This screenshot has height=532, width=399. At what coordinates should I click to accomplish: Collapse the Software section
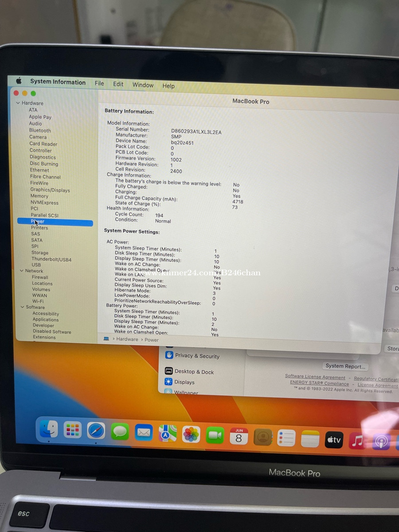click(22, 307)
